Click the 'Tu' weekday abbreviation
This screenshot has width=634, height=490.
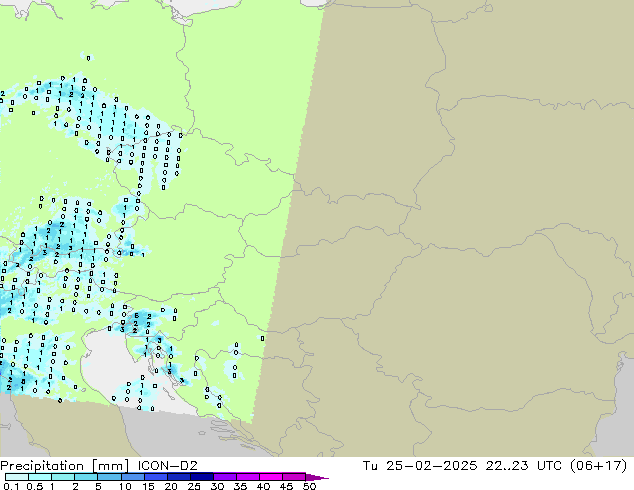pos(370,465)
